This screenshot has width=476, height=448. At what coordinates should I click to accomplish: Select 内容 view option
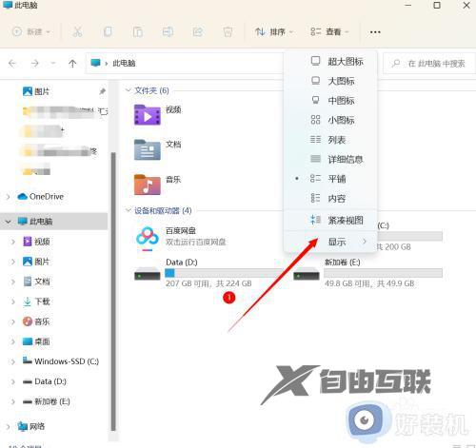[330, 199]
